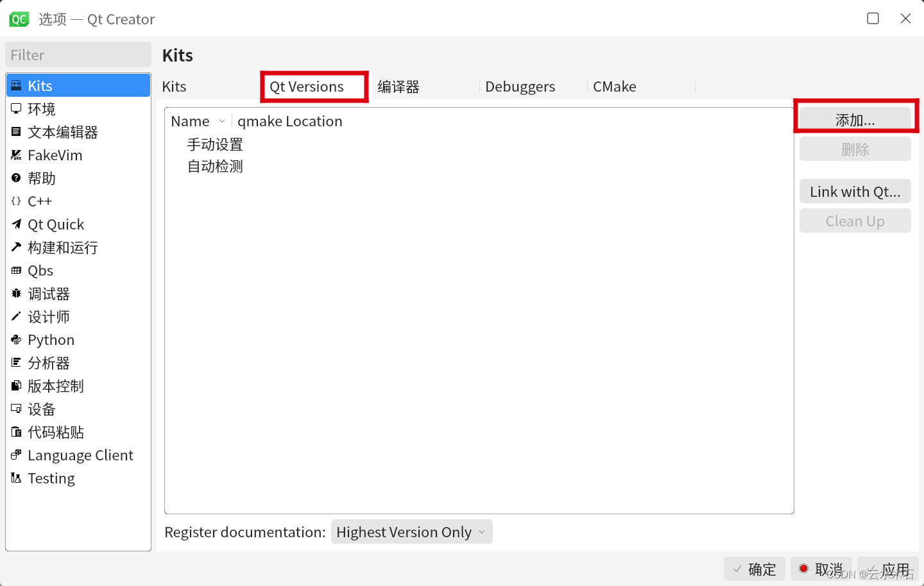
Task: Open the 设计师 pencil icon
Action: point(16,317)
